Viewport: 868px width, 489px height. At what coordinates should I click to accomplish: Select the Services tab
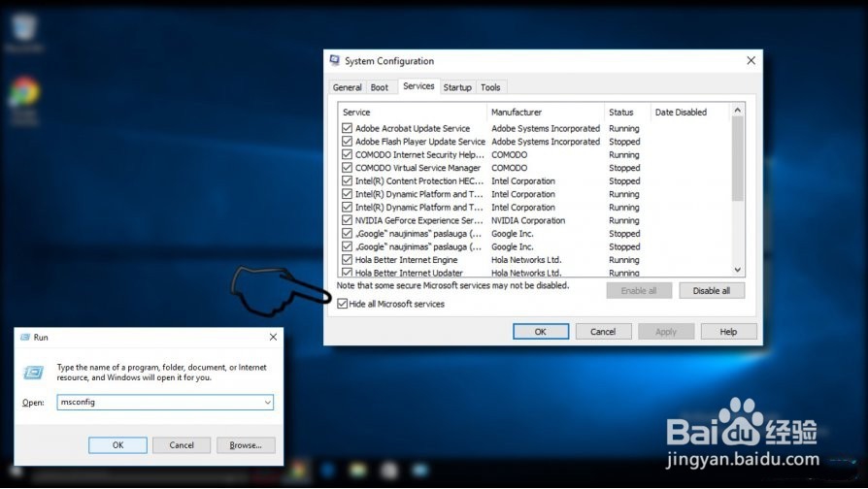coord(418,85)
